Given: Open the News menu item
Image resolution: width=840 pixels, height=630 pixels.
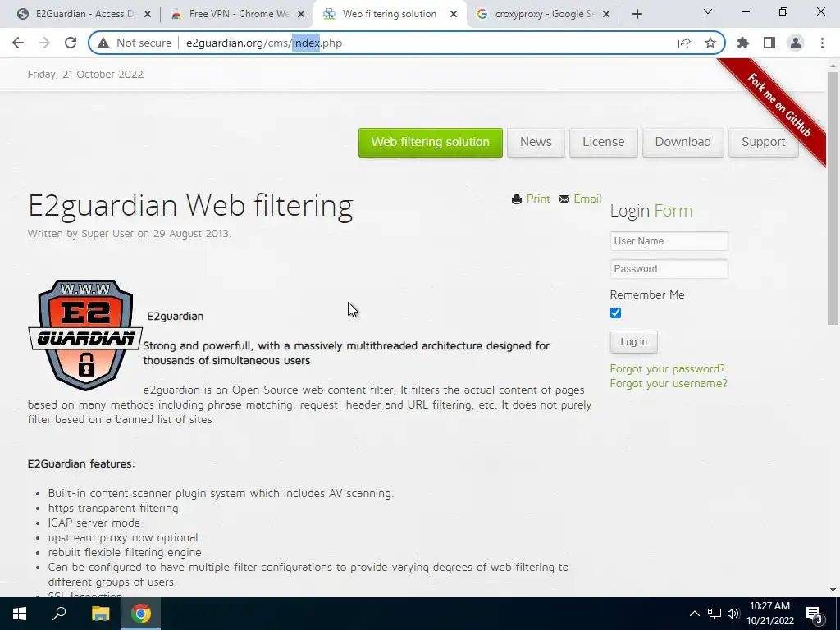Looking at the screenshot, I should click(536, 143).
